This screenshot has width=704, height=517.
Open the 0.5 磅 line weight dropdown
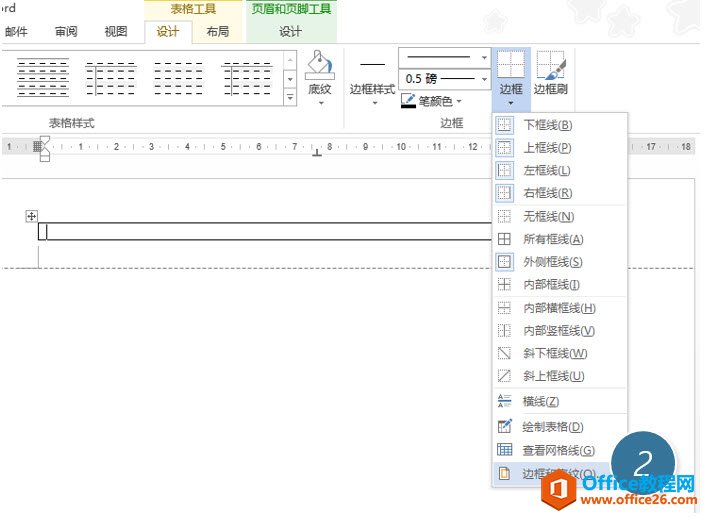point(485,78)
